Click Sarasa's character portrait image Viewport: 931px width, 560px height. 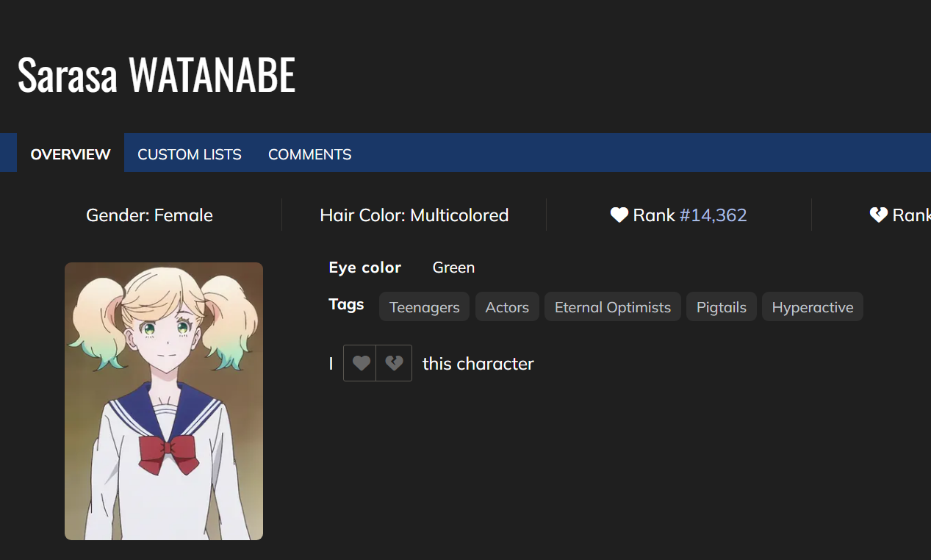point(164,401)
